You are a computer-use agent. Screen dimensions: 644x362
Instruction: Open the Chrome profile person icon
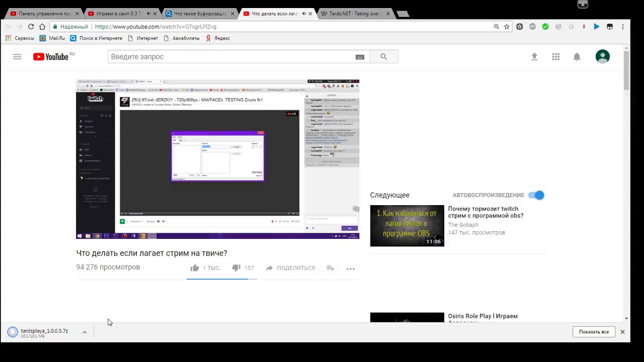click(583, 4)
